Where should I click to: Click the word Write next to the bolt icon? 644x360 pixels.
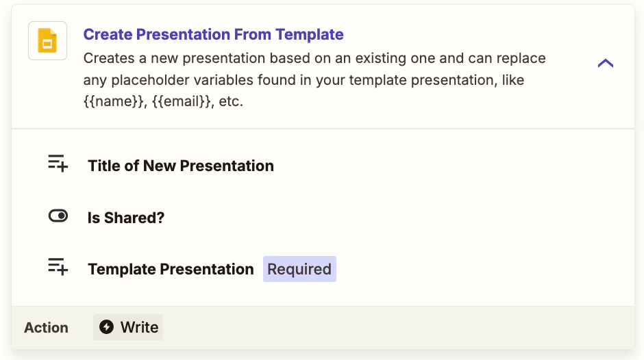[x=139, y=327]
